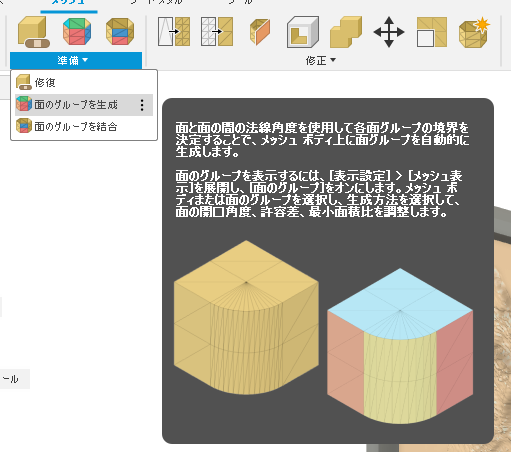Image resolution: width=511 pixels, height=452 pixels.
Task: Click the Combine mesh bodies icon
Action: click(346, 32)
